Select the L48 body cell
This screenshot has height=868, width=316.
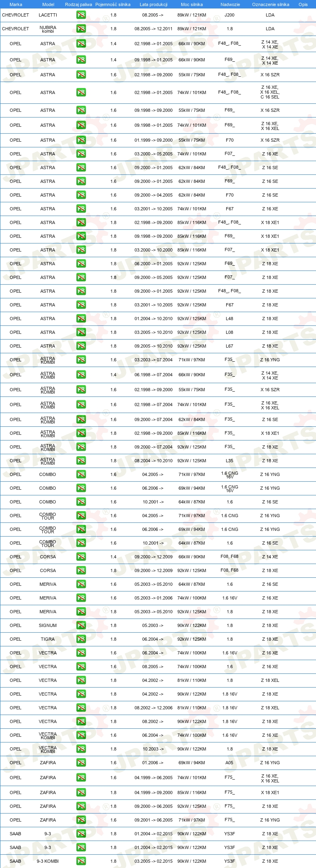coord(230,319)
